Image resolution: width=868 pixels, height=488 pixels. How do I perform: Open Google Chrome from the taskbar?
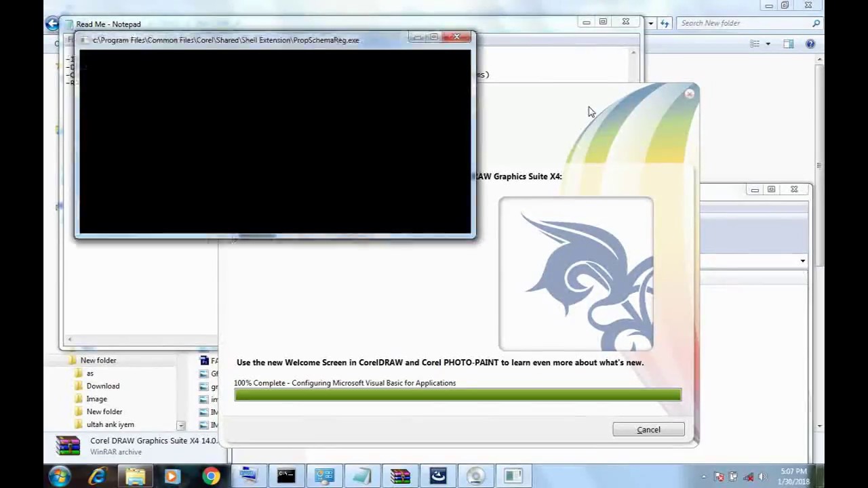211,476
